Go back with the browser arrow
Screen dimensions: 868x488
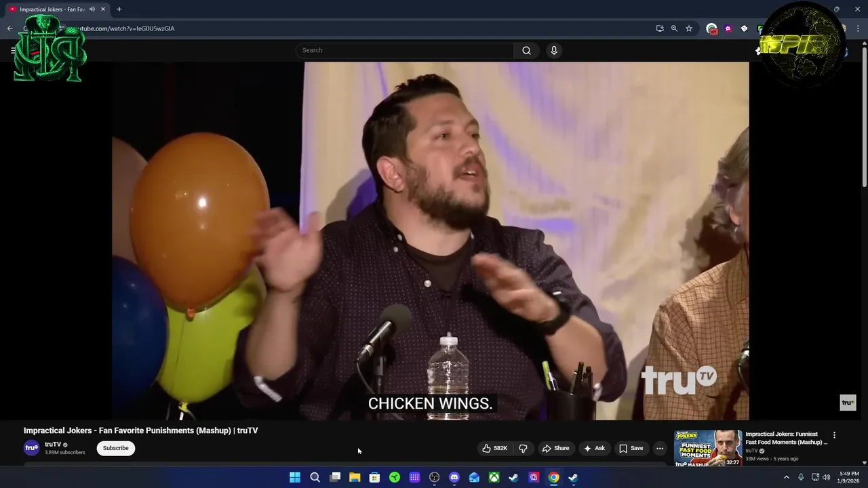point(9,28)
